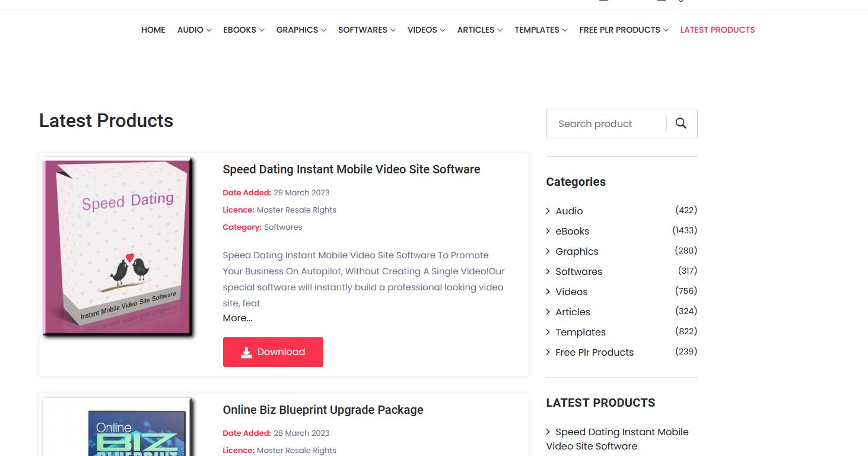Screen dimensions: 868x456
Task: Expand the SOFTWARES nav dropdown arrow
Action: (393, 30)
